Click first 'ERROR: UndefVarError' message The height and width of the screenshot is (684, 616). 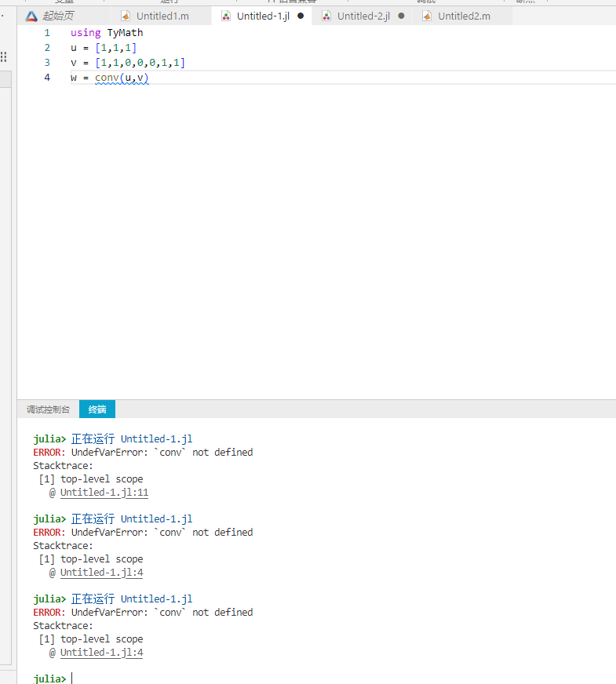click(x=143, y=453)
